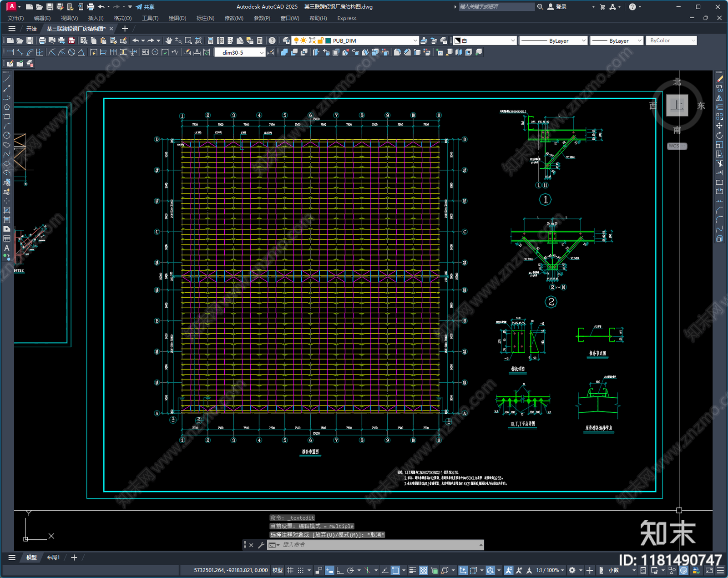The height and width of the screenshot is (578, 728).
Task: Select the Angular dimension tool
Action: coord(81,52)
